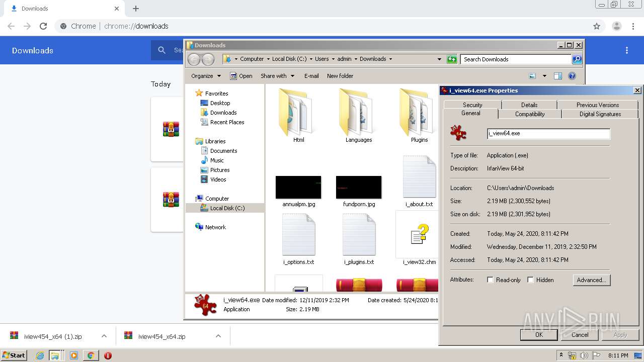
Task: Select the fundporn.jpg thumbnail
Action: click(359, 187)
